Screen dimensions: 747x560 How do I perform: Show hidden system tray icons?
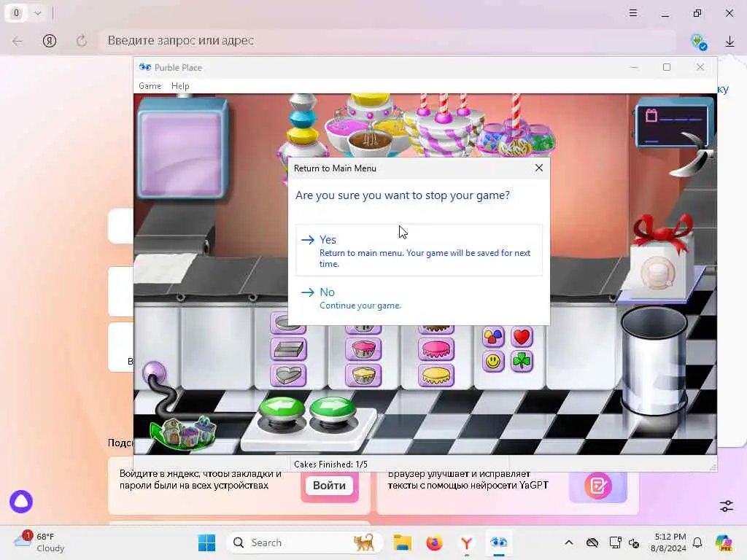coord(569,542)
